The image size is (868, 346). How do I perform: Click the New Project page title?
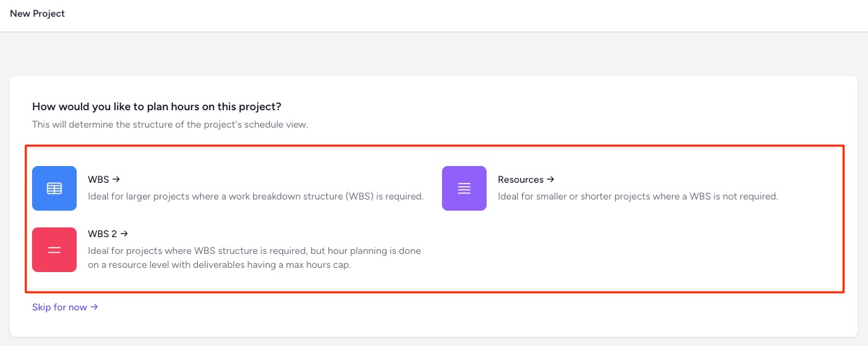coord(38,14)
